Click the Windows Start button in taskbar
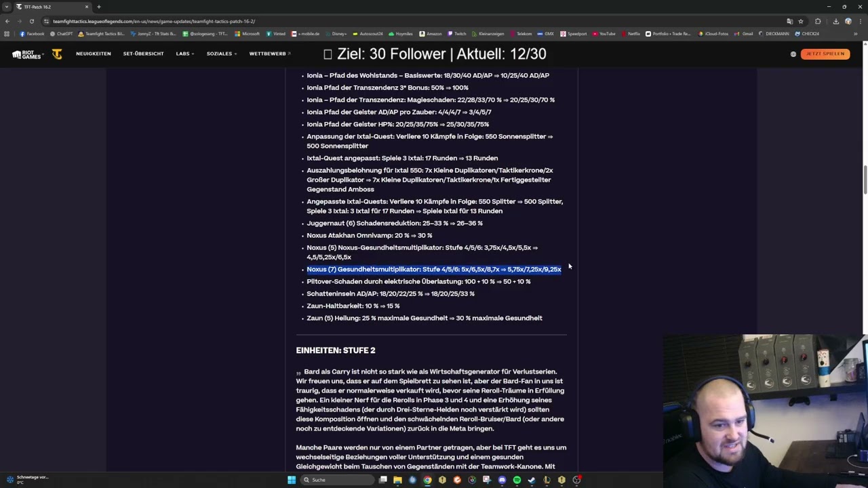Screen dimensions: 868x488 [292, 480]
